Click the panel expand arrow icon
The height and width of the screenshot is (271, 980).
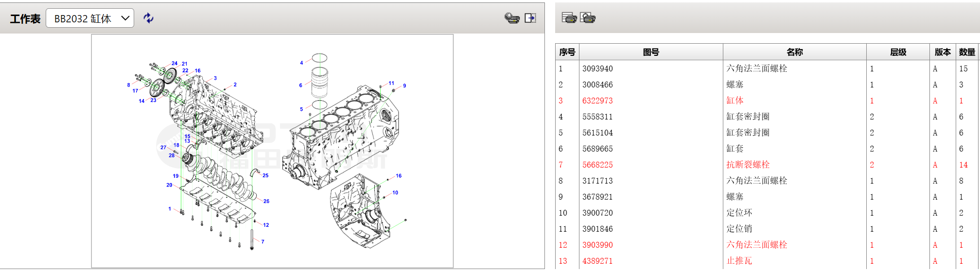(530, 18)
